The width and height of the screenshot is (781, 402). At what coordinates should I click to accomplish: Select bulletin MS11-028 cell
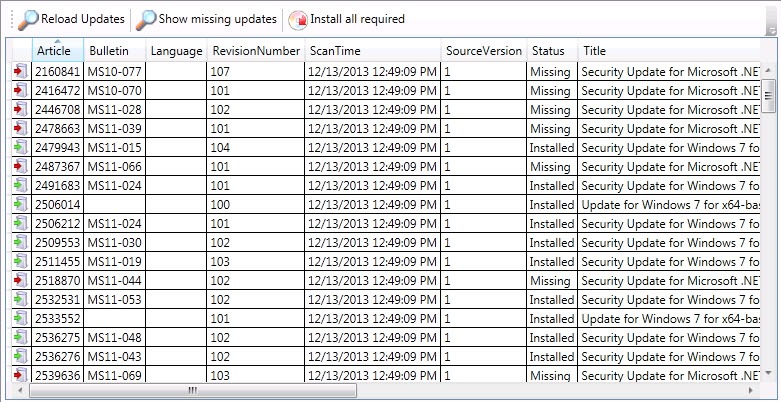click(115, 110)
